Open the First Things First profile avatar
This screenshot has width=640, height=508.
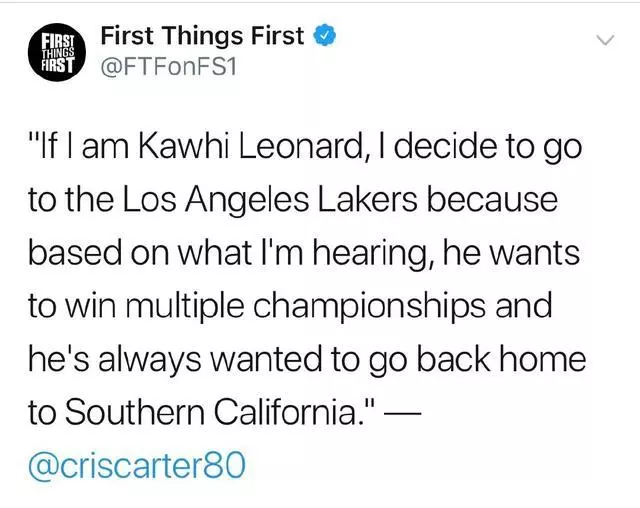(x=57, y=52)
